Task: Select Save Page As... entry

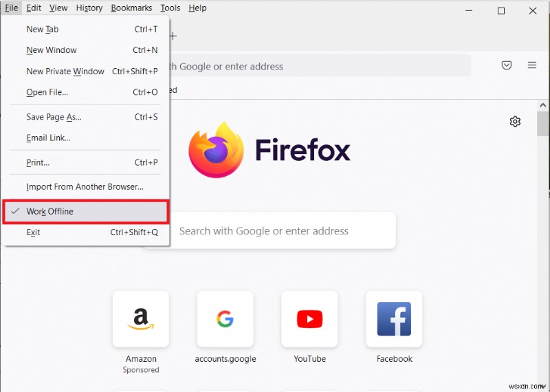Action: pyautogui.click(x=85, y=117)
